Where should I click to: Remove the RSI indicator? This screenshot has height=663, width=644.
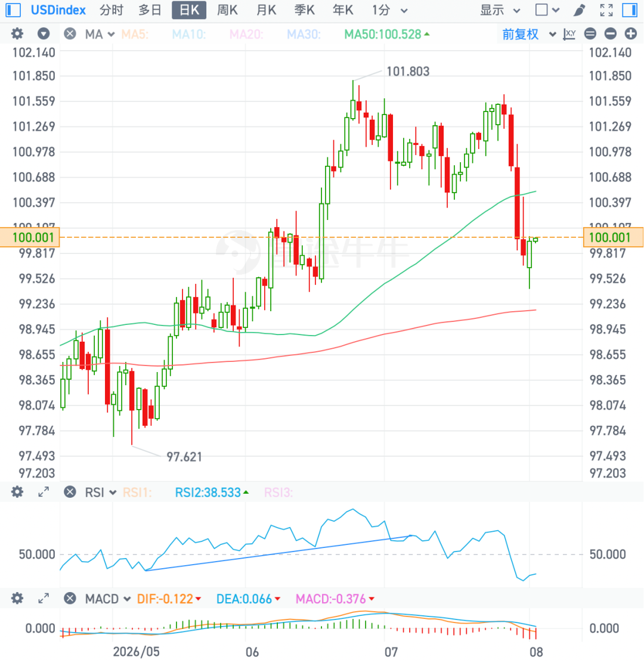pos(70,492)
